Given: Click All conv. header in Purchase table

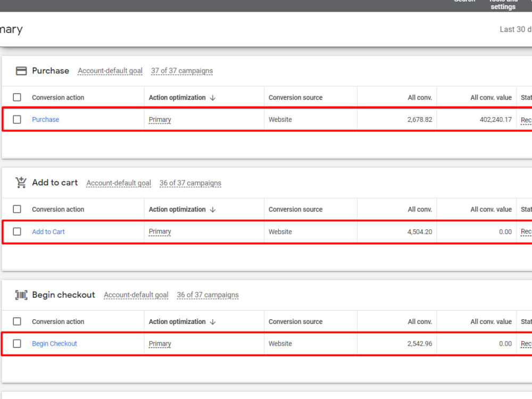Looking at the screenshot, I should point(420,98).
